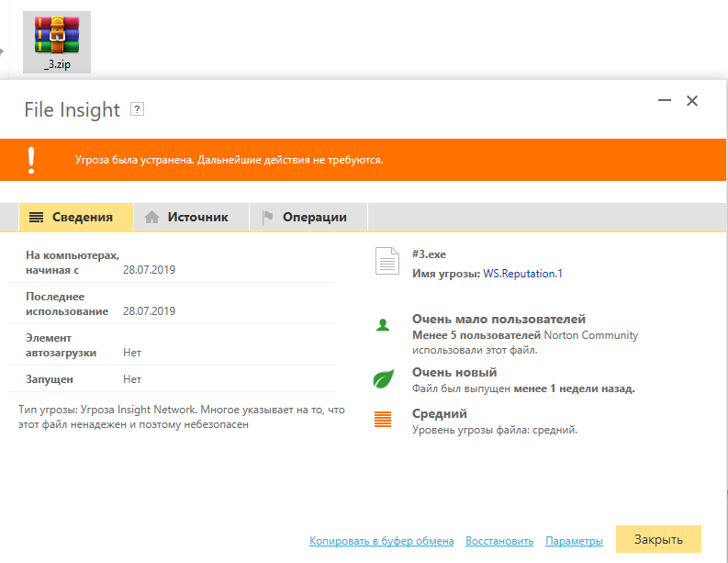This screenshot has width=728, height=563.
Task: Click the orange warning exclamation icon
Action: point(31,160)
